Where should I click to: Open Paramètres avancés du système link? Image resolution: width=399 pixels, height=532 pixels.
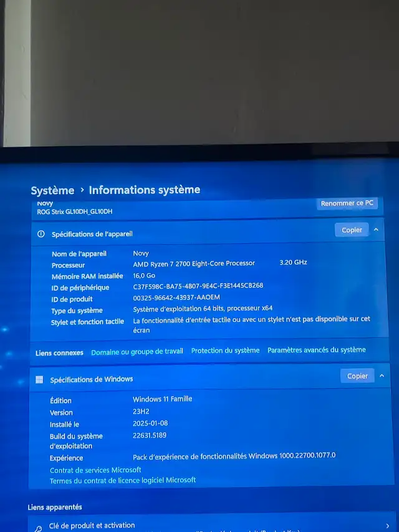317,350
